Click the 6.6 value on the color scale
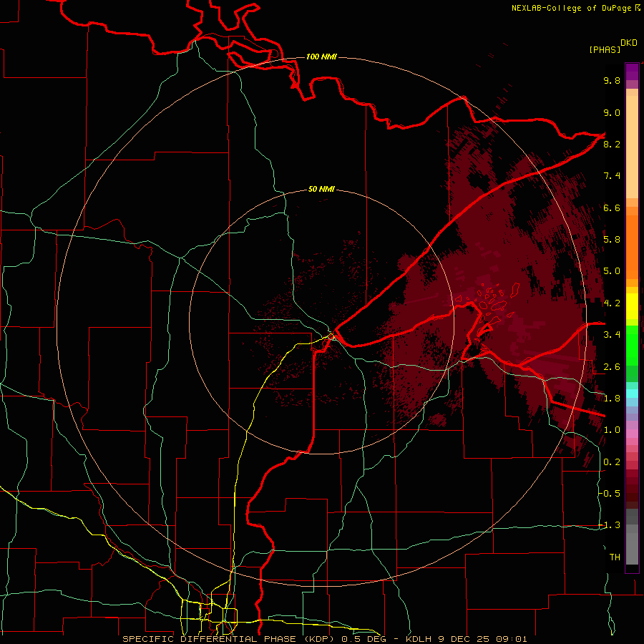 (612, 208)
